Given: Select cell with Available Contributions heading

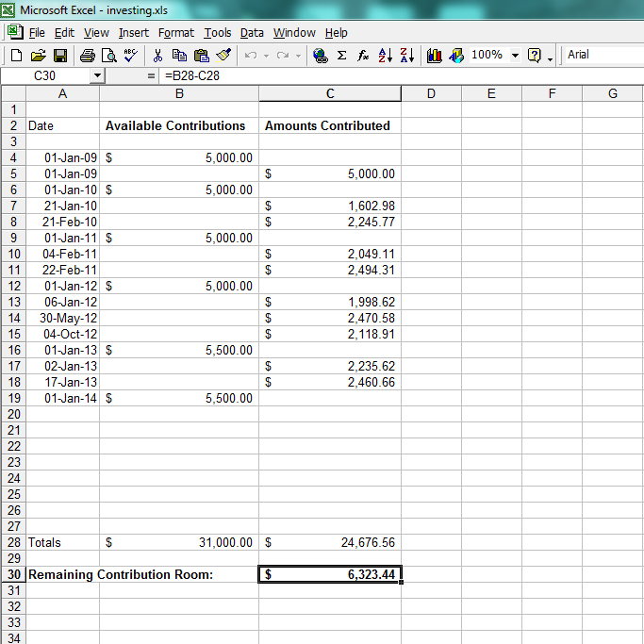Looking at the screenshot, I should [x=179, y=125].
